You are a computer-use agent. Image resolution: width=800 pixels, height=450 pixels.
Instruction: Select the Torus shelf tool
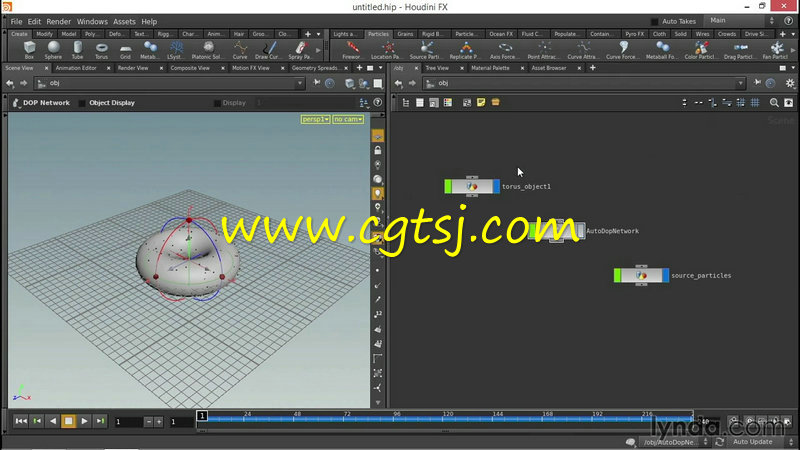click(x=102, y=50)
